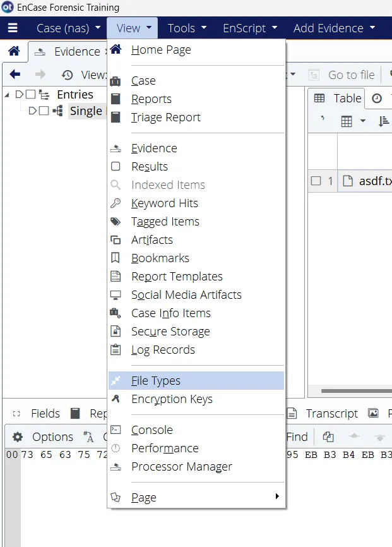Open Case Info Items menu entry
Screen dimensions: 392x547
(196, 313)
